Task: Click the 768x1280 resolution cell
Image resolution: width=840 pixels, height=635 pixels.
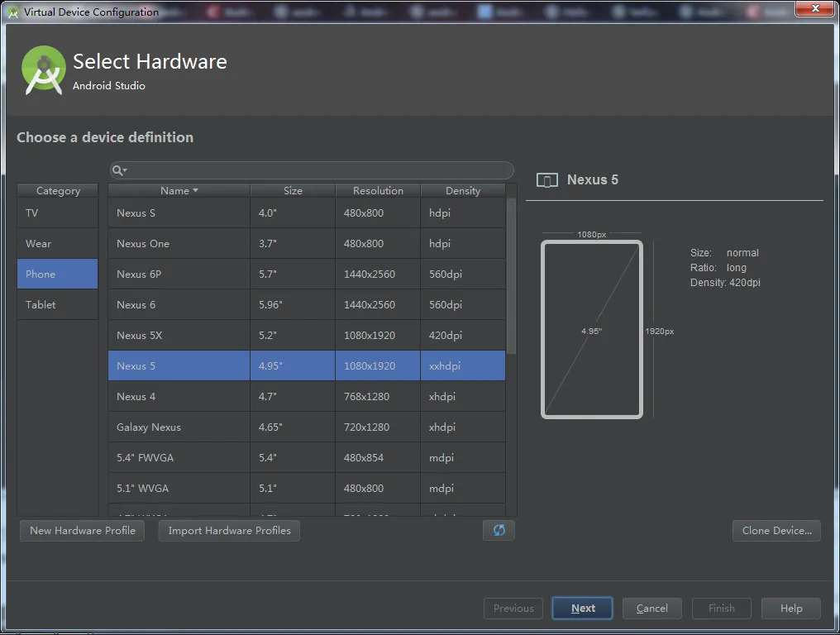Action: (x=378, y=396)
